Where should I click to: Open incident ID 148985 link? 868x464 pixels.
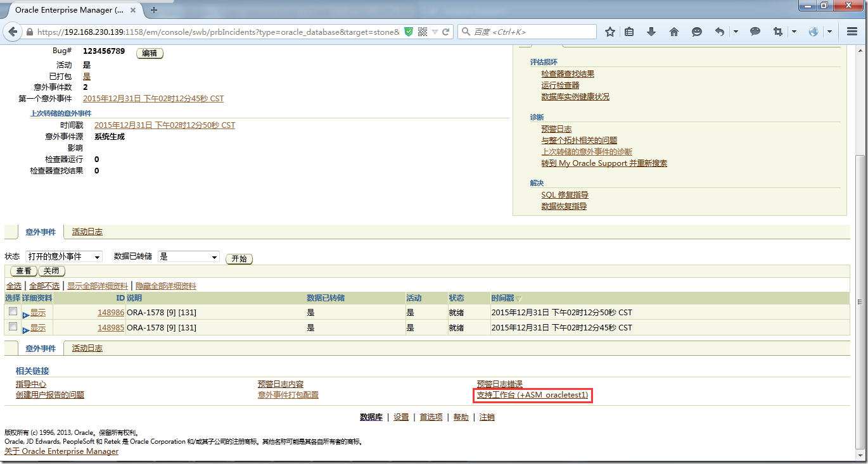pyautogui.click(x=111, y=327)
